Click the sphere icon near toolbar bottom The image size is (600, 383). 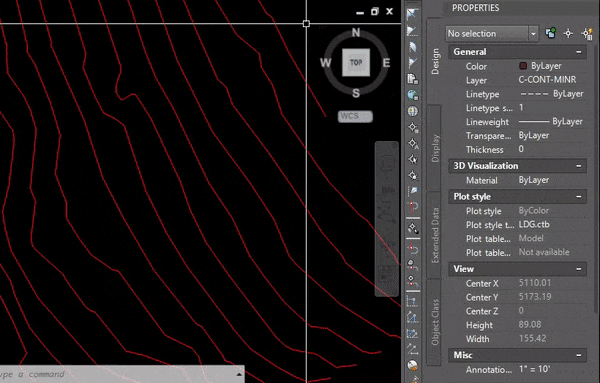412,365
